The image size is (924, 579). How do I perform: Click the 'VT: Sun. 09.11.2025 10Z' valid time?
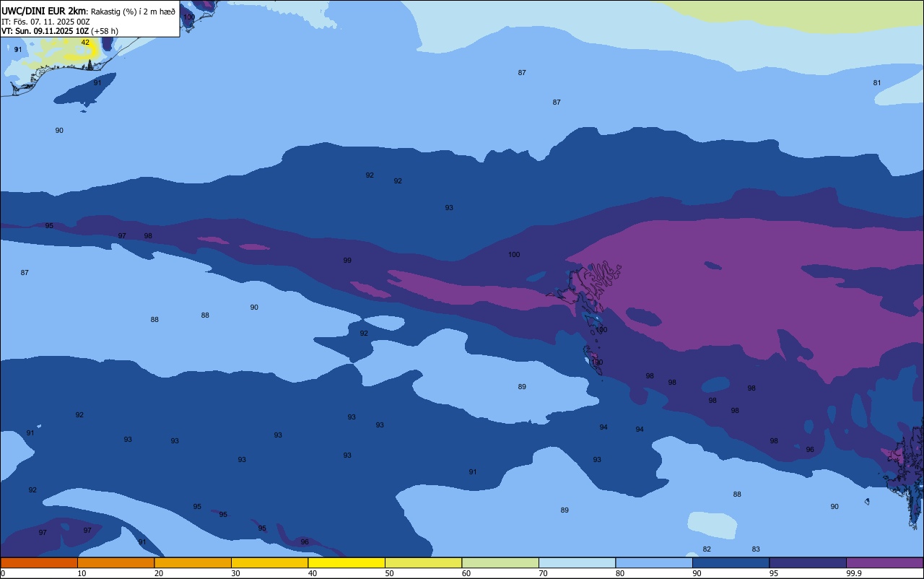pyautogui.click(x=45, y=31)
